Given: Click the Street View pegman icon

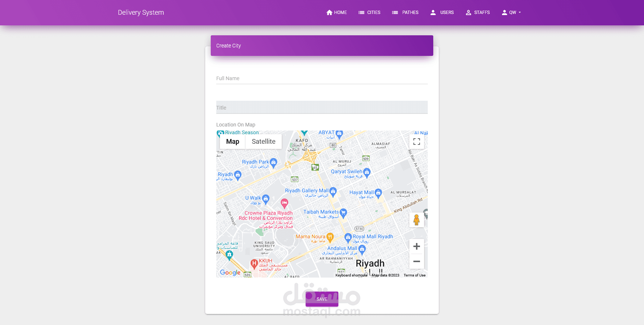Looking at the screenshot, I should click(x=417, y=220).
